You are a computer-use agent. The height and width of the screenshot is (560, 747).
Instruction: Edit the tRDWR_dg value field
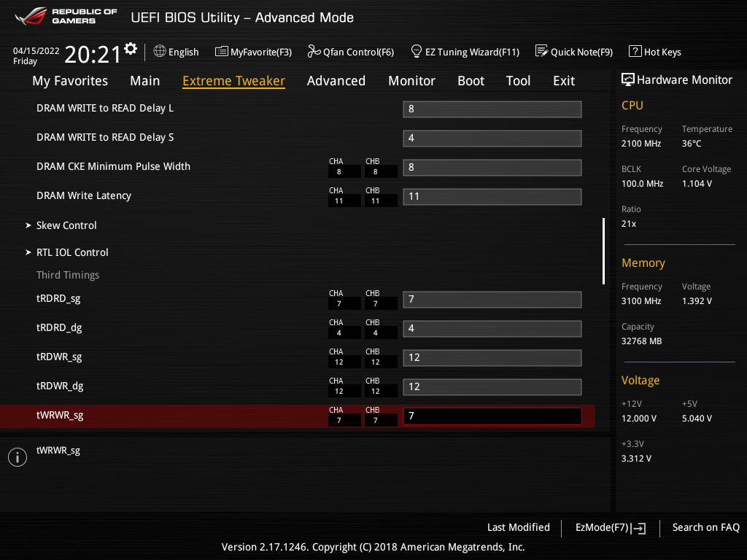point(492,386)
